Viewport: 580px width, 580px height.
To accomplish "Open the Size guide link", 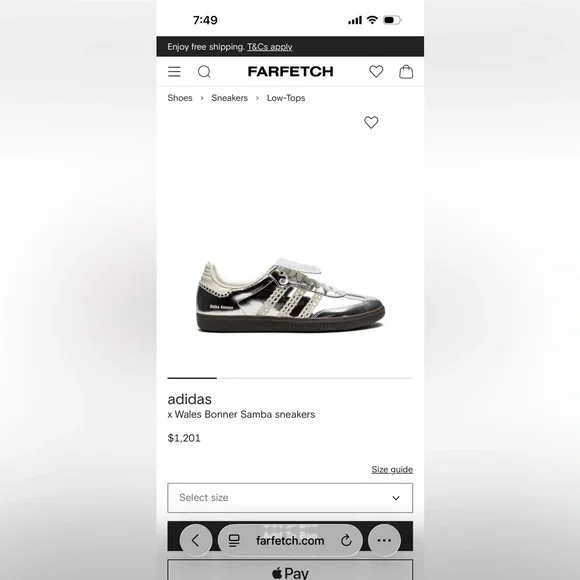I will [392, 469].
